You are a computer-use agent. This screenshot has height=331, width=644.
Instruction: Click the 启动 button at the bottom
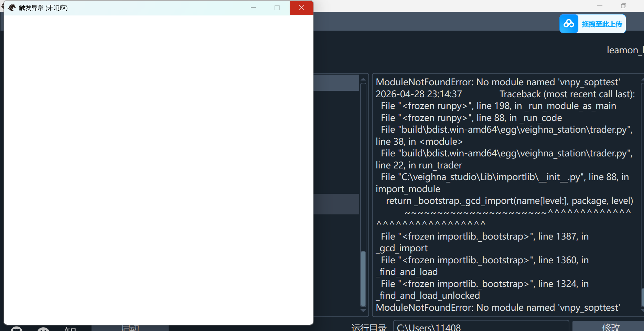click(130, 328)
